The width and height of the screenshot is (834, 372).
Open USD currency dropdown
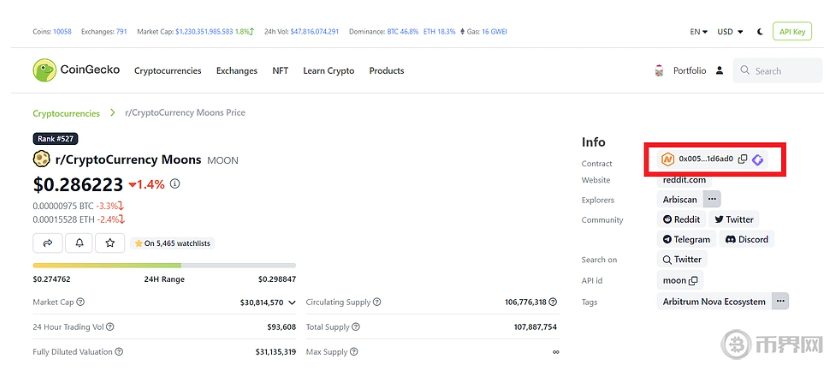pos(730,32)
